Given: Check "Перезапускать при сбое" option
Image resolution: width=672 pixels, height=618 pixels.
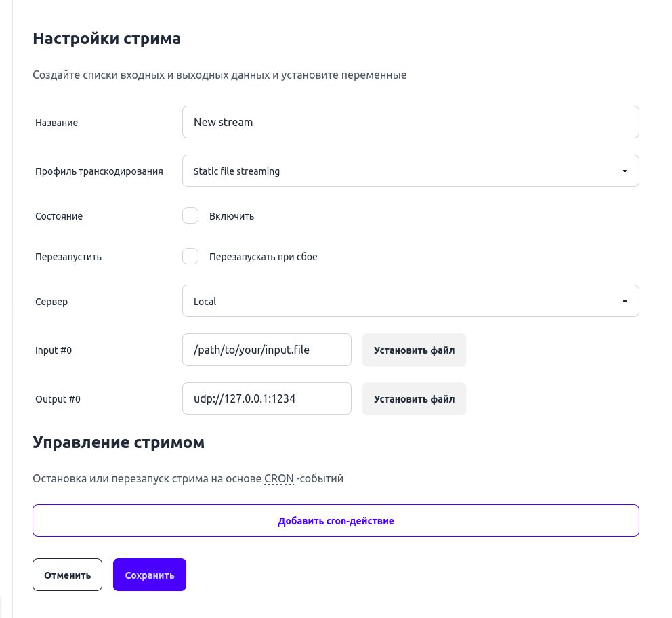Looking at the screenshot, I should point(190,256).
